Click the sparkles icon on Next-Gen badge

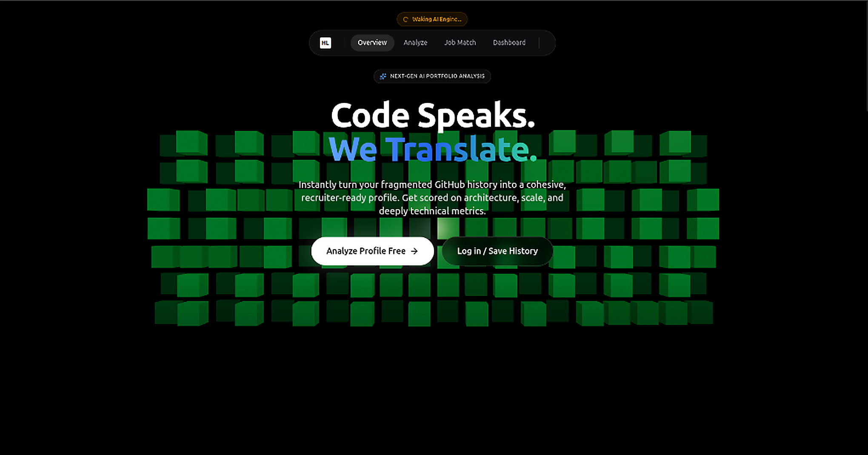[x=383, y=77]
